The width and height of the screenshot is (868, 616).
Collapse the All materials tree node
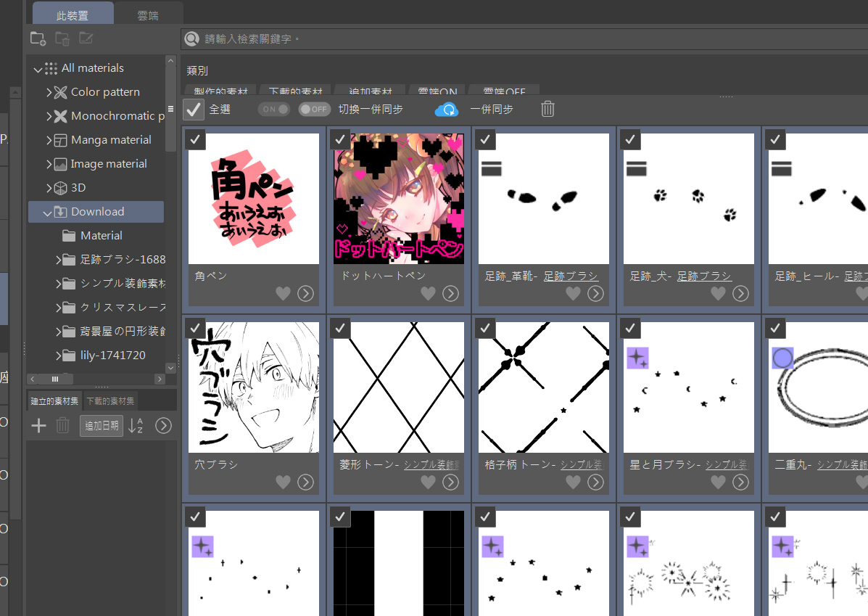(38, 69)
